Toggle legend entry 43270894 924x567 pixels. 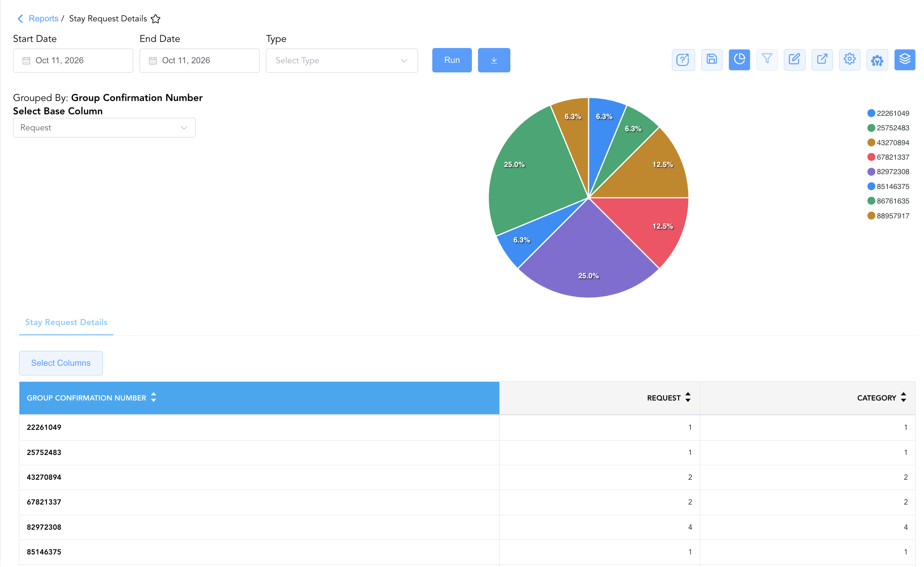pos(888,143)
